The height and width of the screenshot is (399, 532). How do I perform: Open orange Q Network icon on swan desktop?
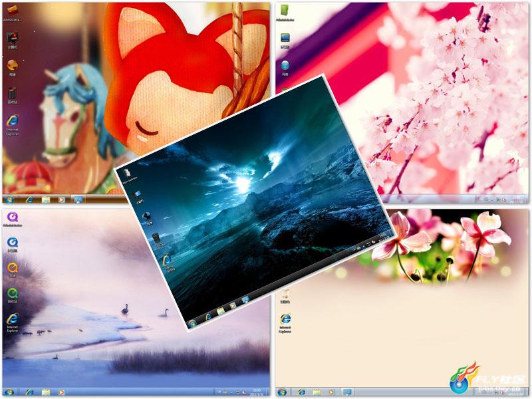point(13,270)
